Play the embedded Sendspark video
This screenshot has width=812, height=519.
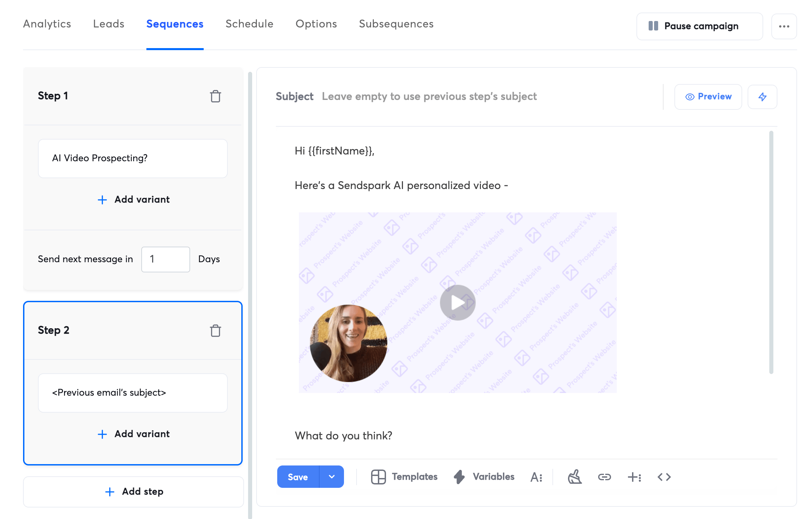[458, 303]
